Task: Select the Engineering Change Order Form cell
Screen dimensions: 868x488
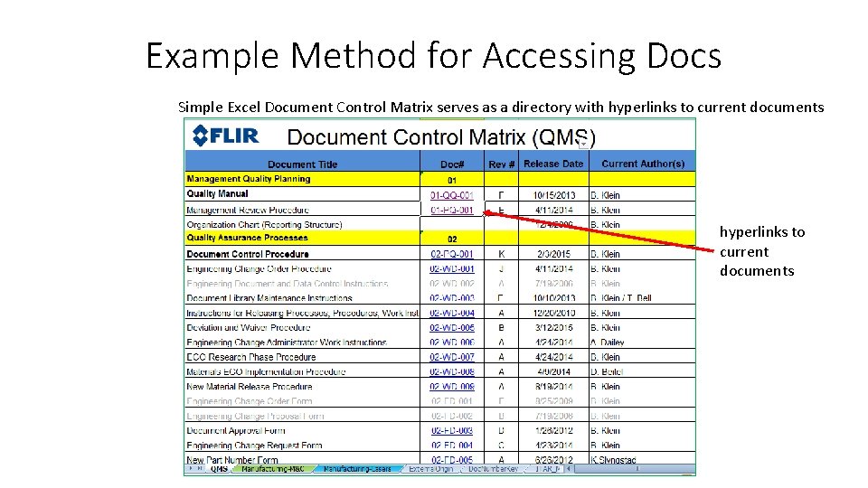Action: (x=302, y=401)
